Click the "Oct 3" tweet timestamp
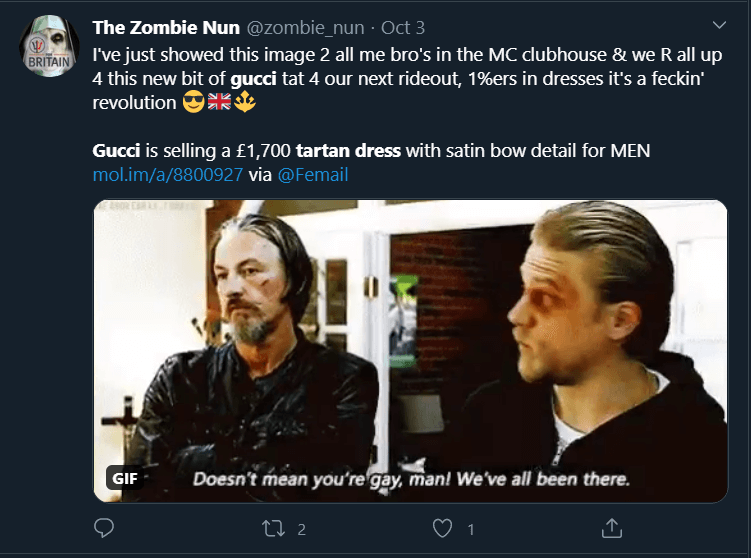The width and height of the screenshot is (751, 558). coord(402,27)
